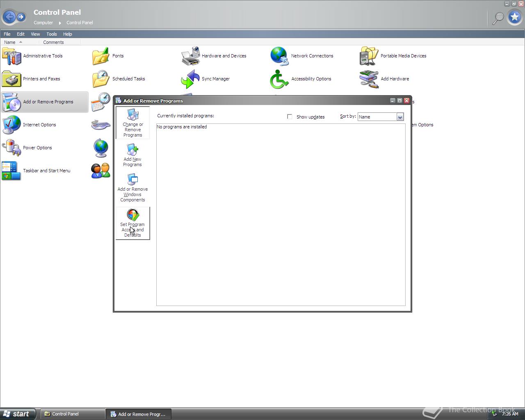Close the Add or Remove Programs dialog
The width and height of the screenshot is (525, 420).
406,100
